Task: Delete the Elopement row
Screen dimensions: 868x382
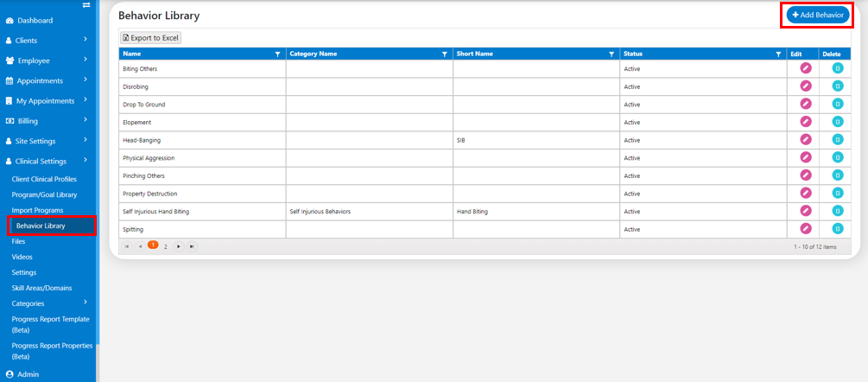Action: pos(838,122)
